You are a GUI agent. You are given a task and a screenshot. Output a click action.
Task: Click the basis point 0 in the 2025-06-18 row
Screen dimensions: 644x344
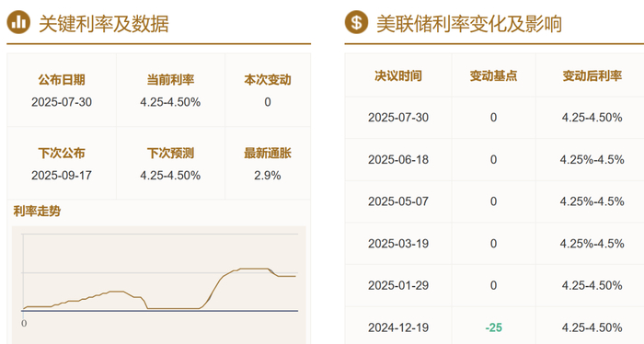click(x=493, y=159)
